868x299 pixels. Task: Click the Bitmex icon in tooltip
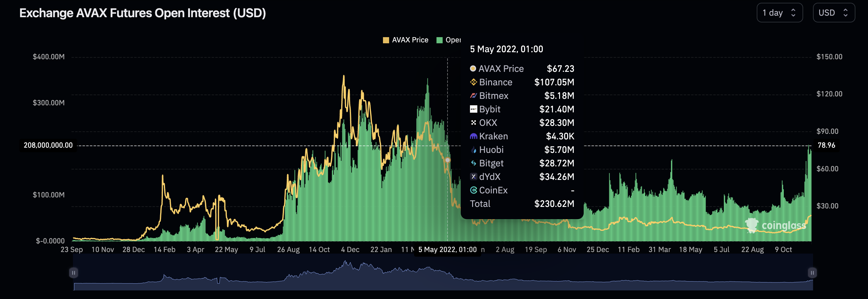(x=473, y=96)
